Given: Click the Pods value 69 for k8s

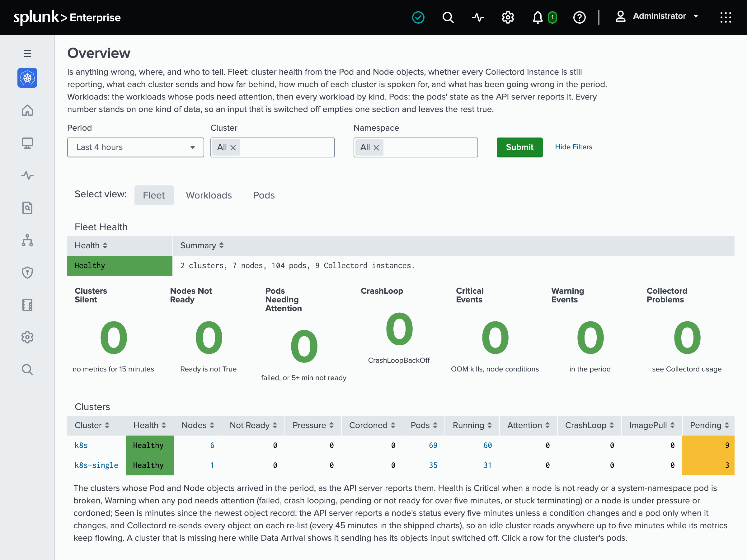Looking at the screenshot, I should tap(433, 445).
